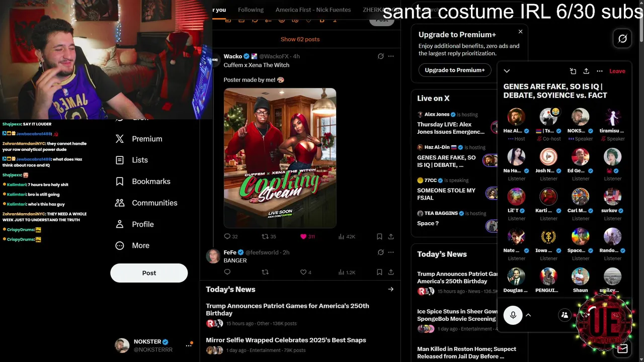Viewport: 644px width, 362px height.
Task: Open Lists from the sidebar
Action: [x=132, y=160]
